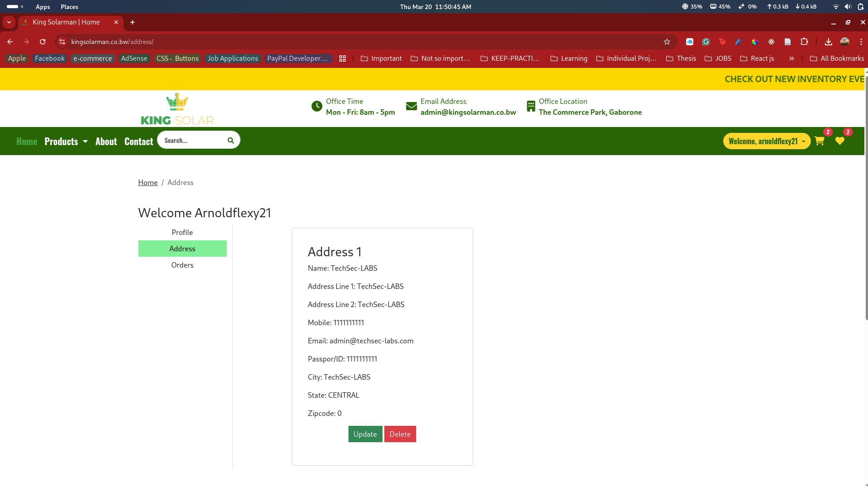Click the system volume icon
The height and width of the screenshot is (488, 868).
point(848,7)
